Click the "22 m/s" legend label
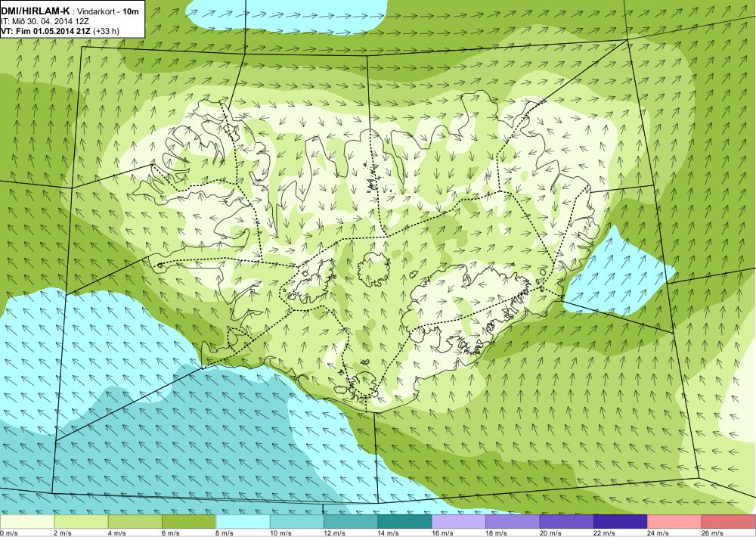The width and height of the screenshot is (756, 537). pyautogui.click(x=605, y=533)
